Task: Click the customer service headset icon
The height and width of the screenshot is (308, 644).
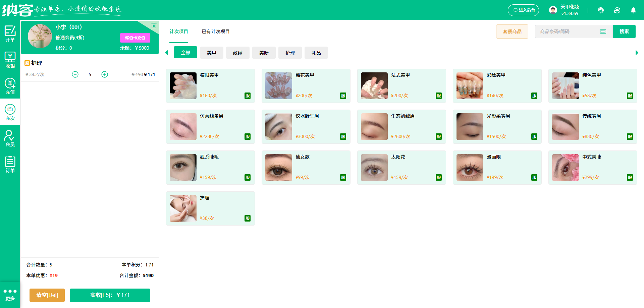Action: (601, 10)
